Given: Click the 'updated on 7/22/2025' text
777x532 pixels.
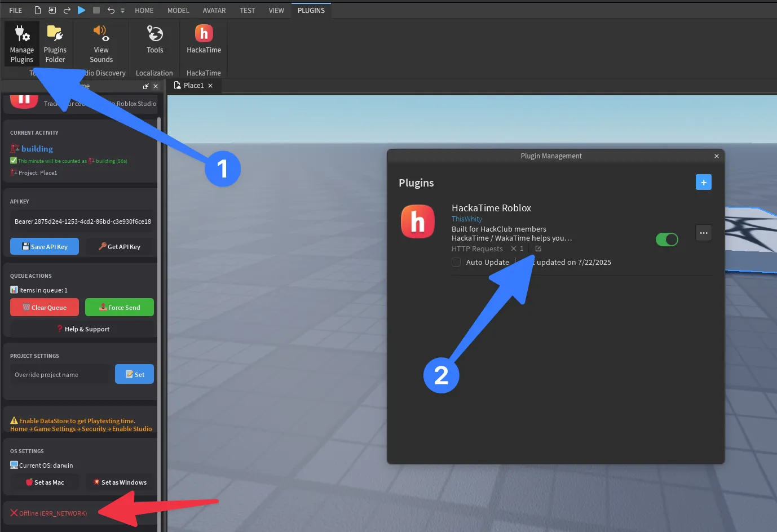Looking at the screenshot, I should point(574,262).
